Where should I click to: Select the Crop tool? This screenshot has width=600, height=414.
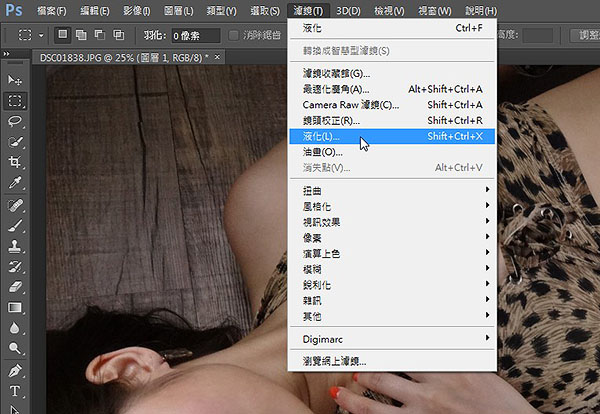tap(15, 162)
